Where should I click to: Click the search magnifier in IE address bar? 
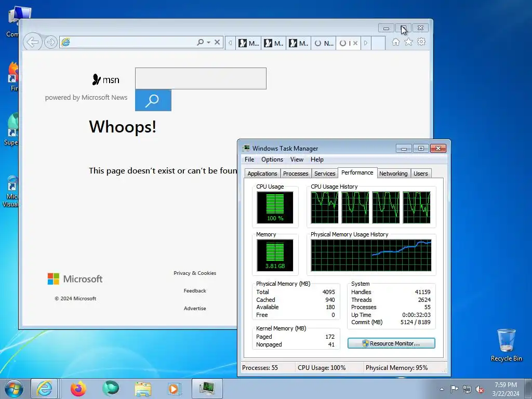[200, 42]
